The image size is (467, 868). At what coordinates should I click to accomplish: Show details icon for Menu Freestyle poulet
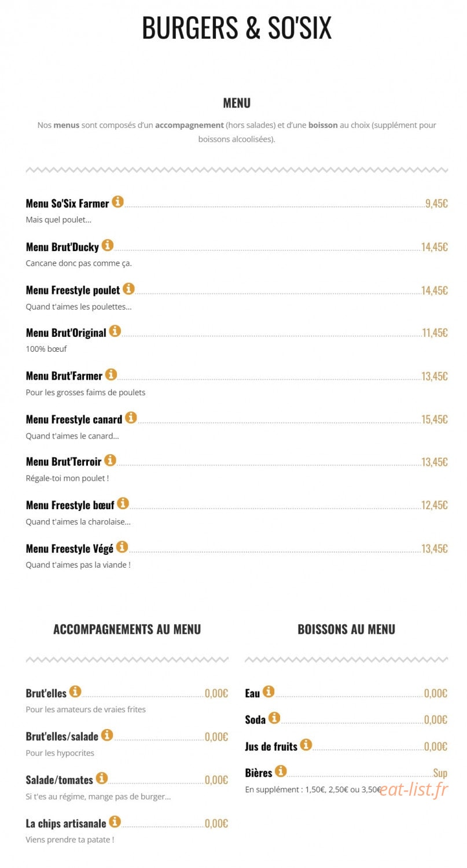[x=128, y=288]
